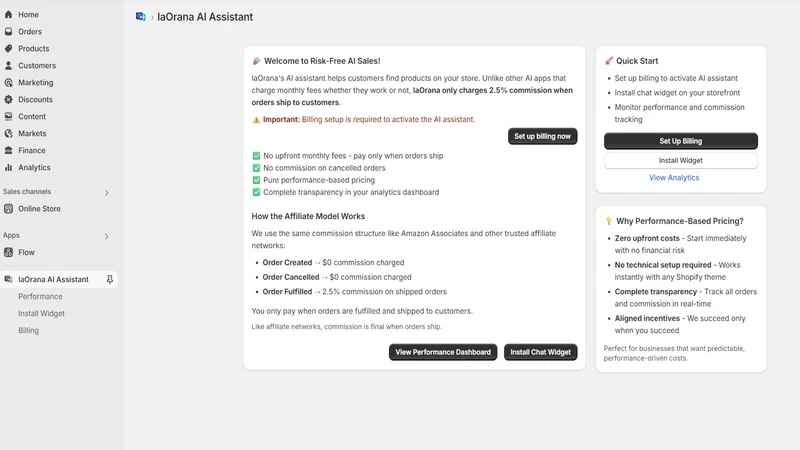The height and width of the screenshot is (450, 800).
Task: Expand the Sales channels section chevron
Action: pos(106,192)
